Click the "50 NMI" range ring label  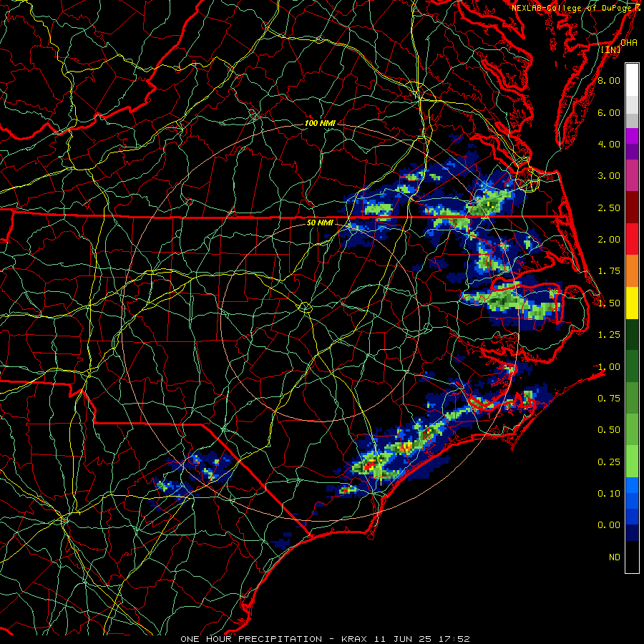click(x=320, y=223)
